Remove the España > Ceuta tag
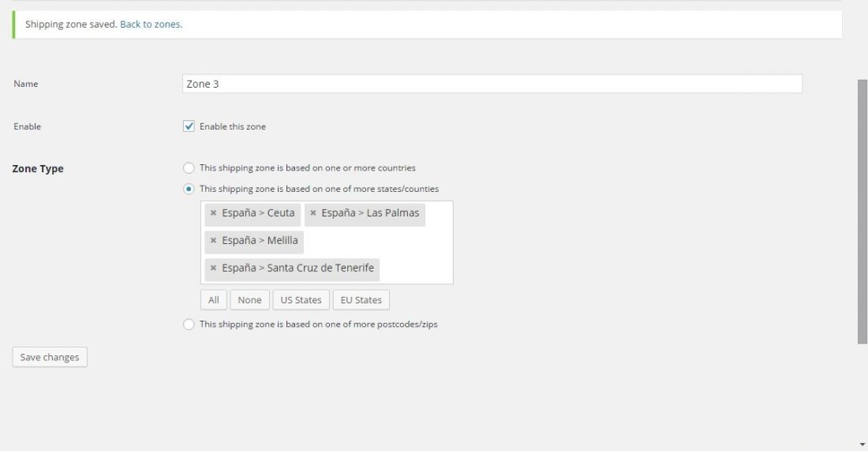This screenshot has height=451, width=868. pos(213,212)
